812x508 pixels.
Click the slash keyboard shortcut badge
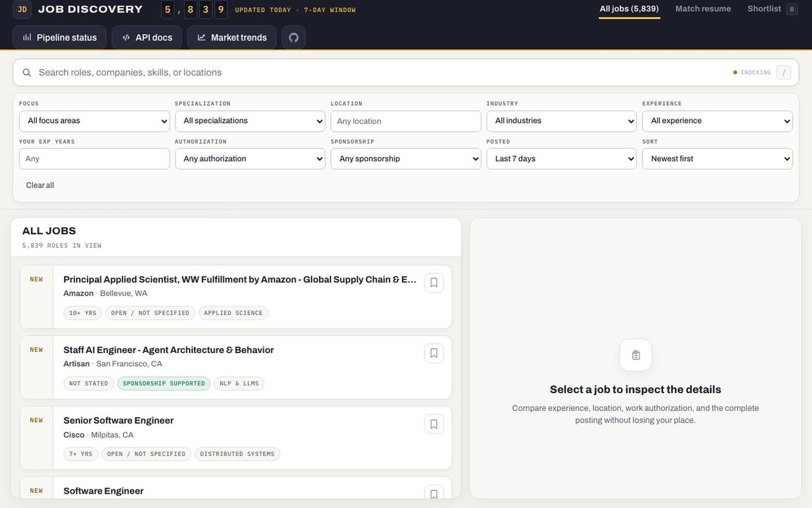point(784,73)
